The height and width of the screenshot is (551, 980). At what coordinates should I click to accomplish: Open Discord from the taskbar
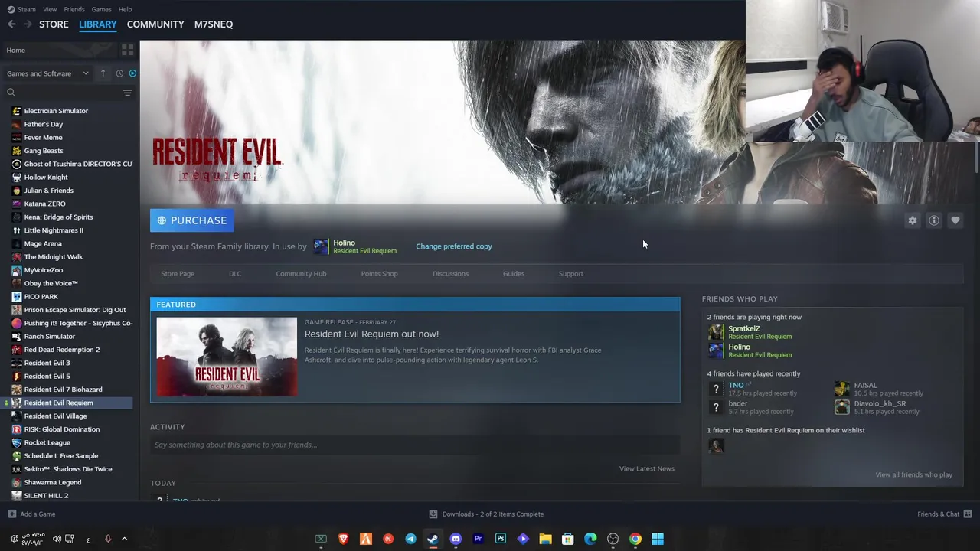tap(456, 539)
